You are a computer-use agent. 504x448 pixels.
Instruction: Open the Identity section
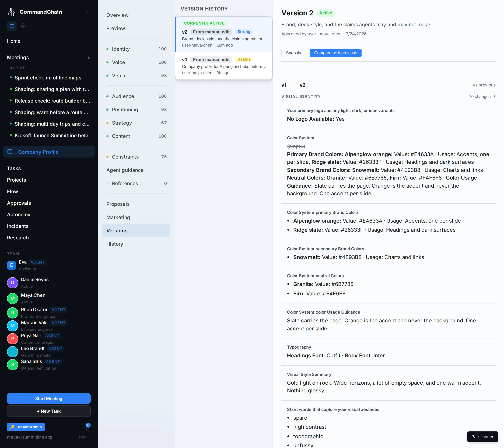[x=136, y=49]
